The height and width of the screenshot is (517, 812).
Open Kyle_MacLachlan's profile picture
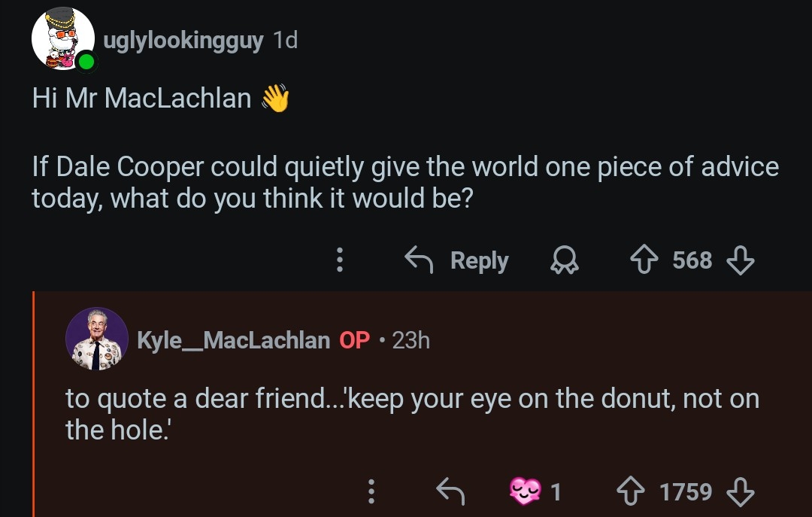coord(96,339)
